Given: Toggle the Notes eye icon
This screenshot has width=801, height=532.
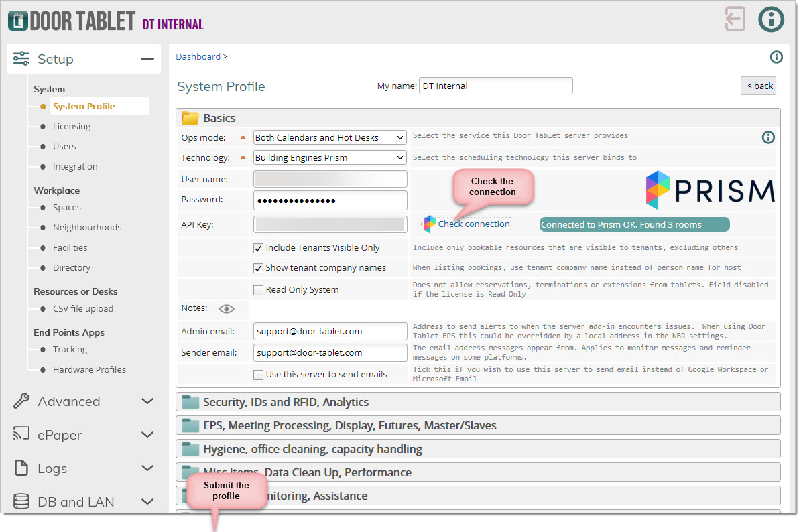Looking at the screenshot, I should 227,309.
